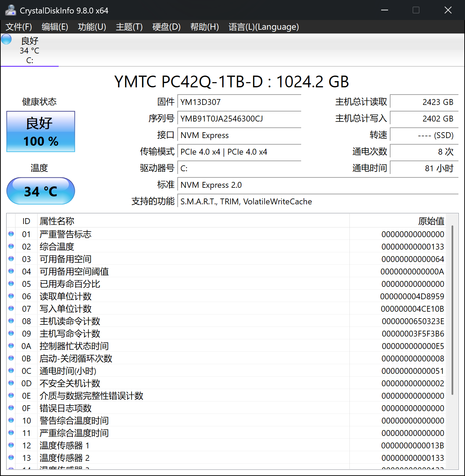Image resolution: width=465 pixels, height=476 pixels.
Task: Select the 主机写命令计数 raw value 00000003F5F3B6
Action: [x=413, y=334]
